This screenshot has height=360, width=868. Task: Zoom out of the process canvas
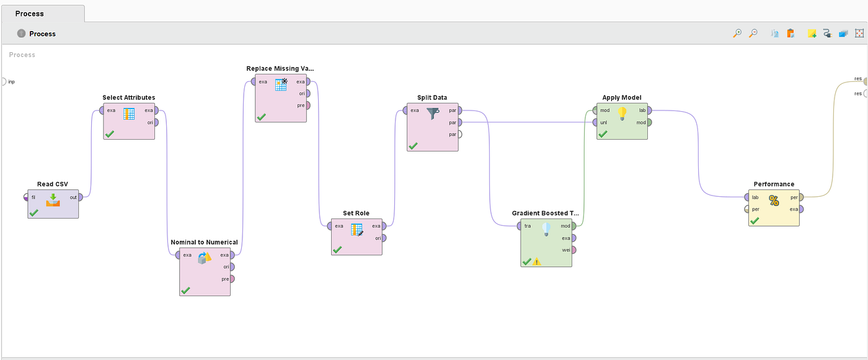pyautogui.click(x=753, y=34)
